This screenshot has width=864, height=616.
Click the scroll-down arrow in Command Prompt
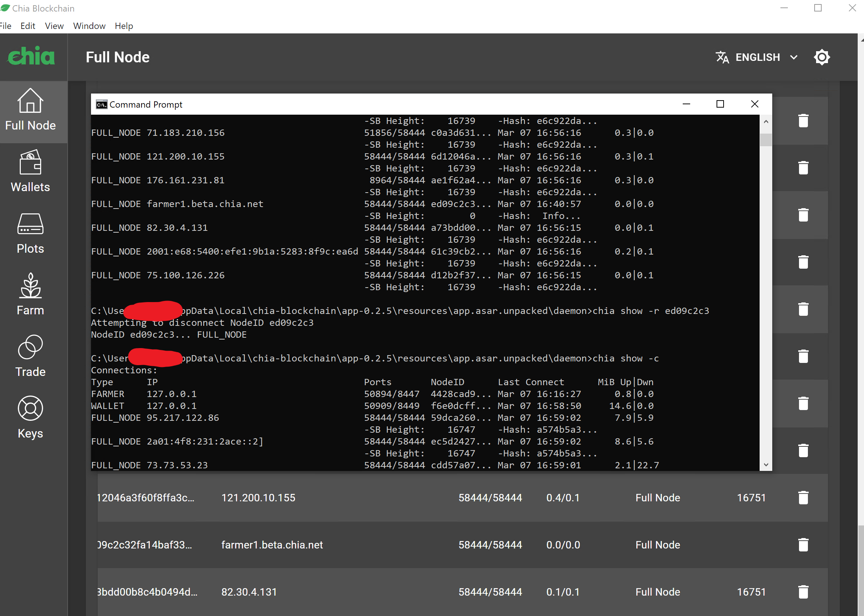766,464
